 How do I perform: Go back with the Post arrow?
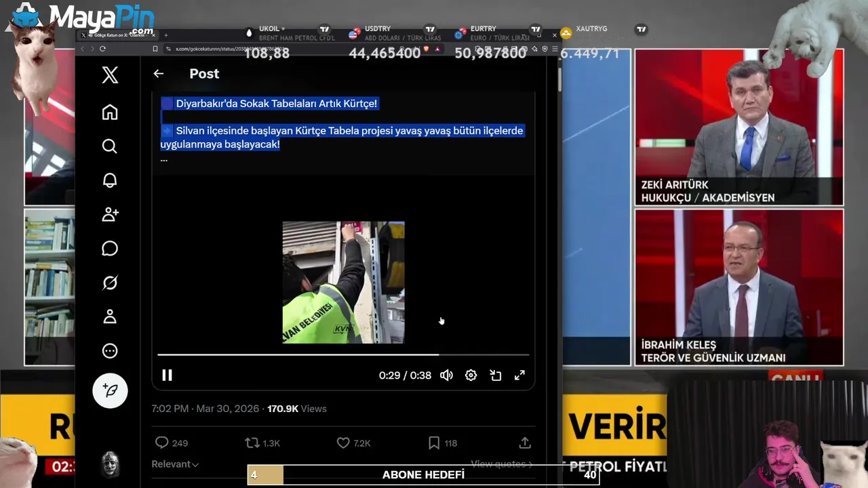tap(158, 74)
